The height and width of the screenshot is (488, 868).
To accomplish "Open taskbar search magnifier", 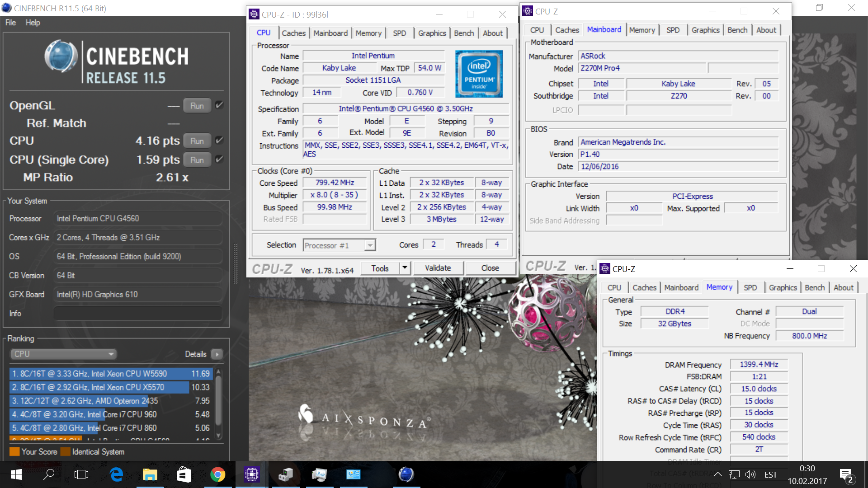I will (x=49, y=474).
